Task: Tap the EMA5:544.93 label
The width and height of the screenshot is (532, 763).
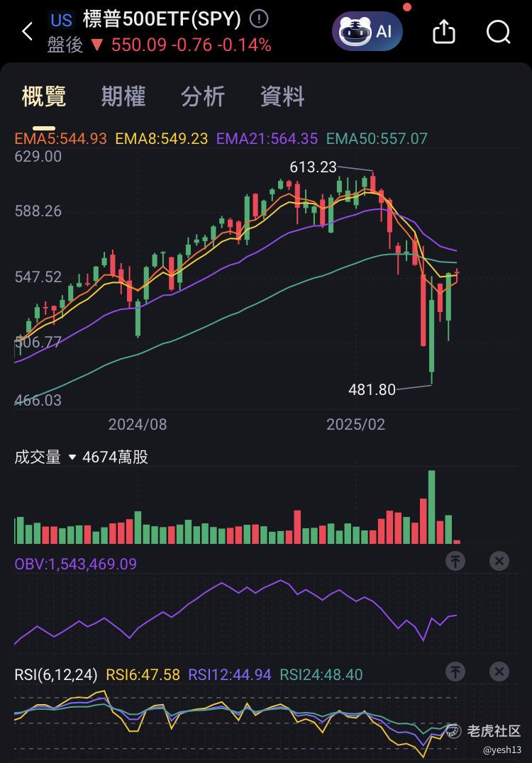Action: click(x=60, y=139)
